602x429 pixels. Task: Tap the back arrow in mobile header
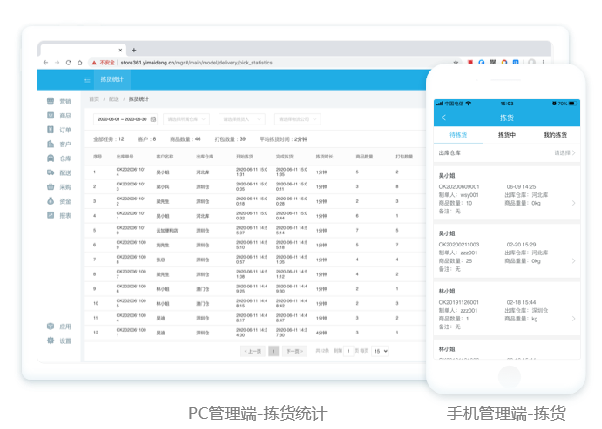pos(443,118)
